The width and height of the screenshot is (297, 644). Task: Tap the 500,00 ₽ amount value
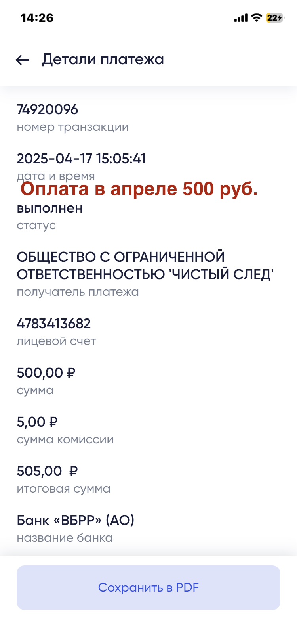coord(46,373)
